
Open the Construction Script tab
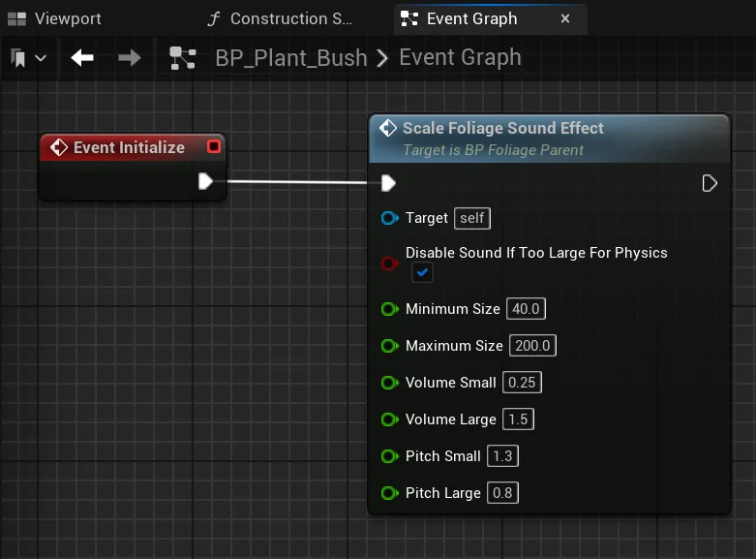pyautogui.click(x=281, y=18)
